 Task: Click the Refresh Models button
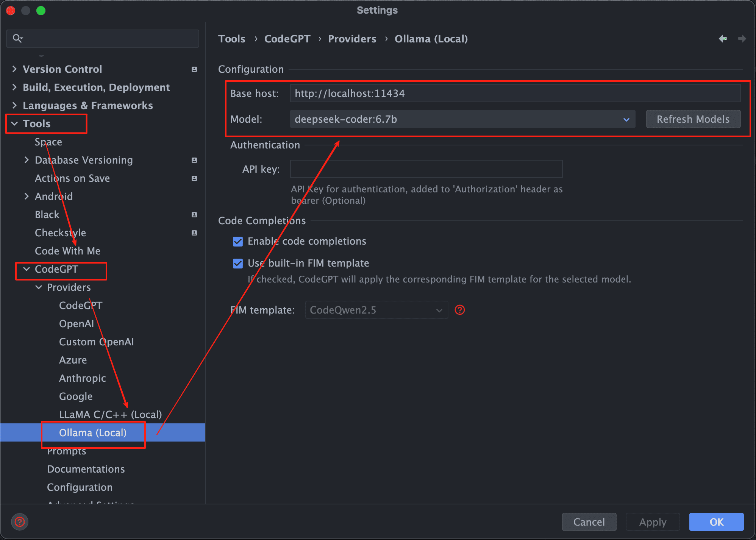coord(693,119)
